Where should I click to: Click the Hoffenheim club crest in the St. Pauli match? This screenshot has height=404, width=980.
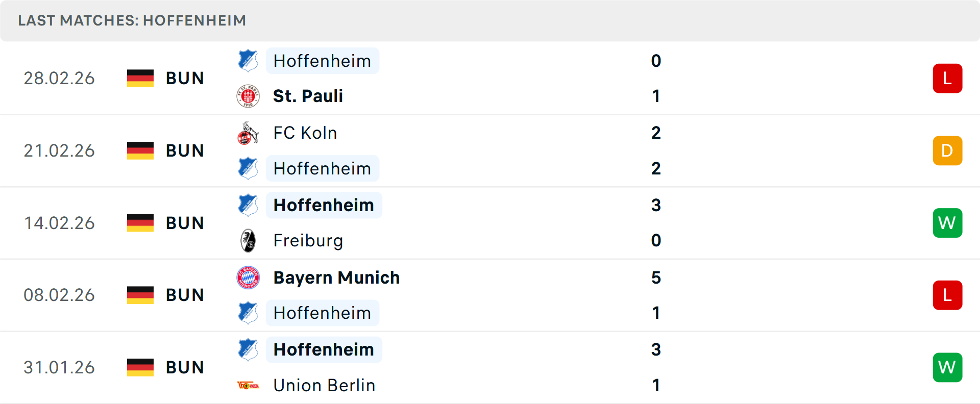[248, 61]
